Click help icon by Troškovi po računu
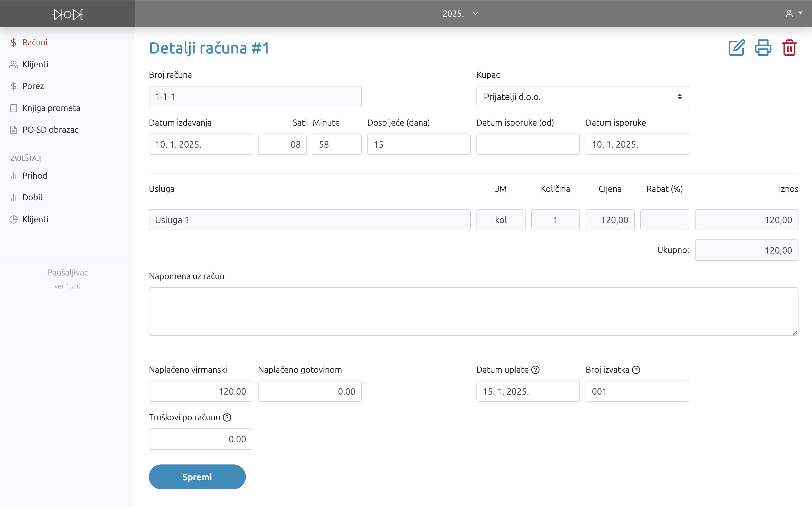The height and width of the screenshot is (507, 812). 227,417
